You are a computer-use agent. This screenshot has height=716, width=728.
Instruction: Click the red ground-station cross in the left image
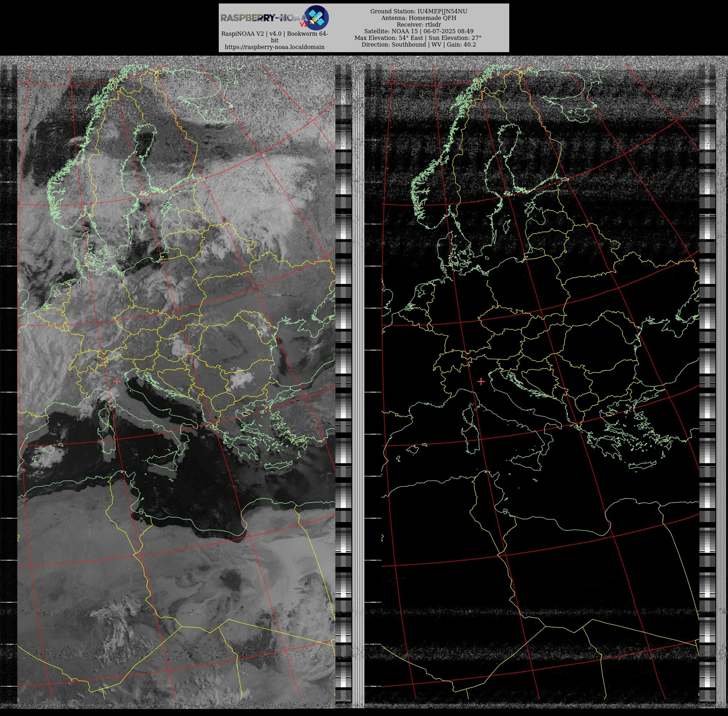117,381
